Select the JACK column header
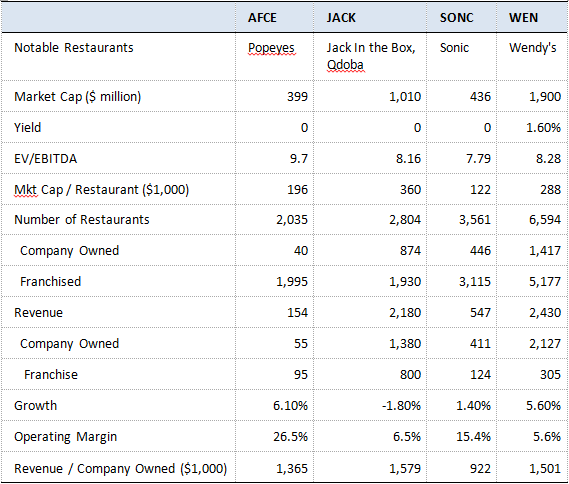This screenshot has width=569, height=484. (341, 17)
